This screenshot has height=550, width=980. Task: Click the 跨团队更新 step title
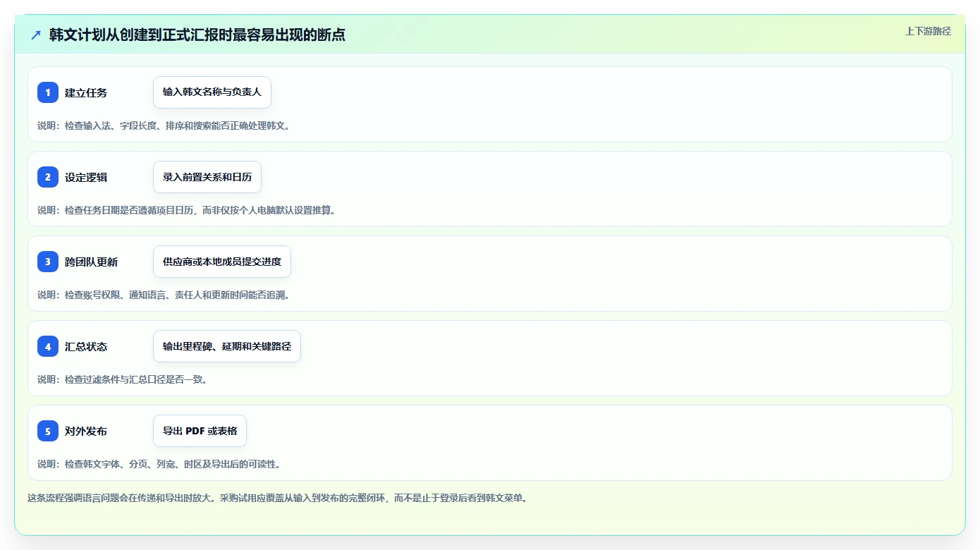tap(92, 262)
